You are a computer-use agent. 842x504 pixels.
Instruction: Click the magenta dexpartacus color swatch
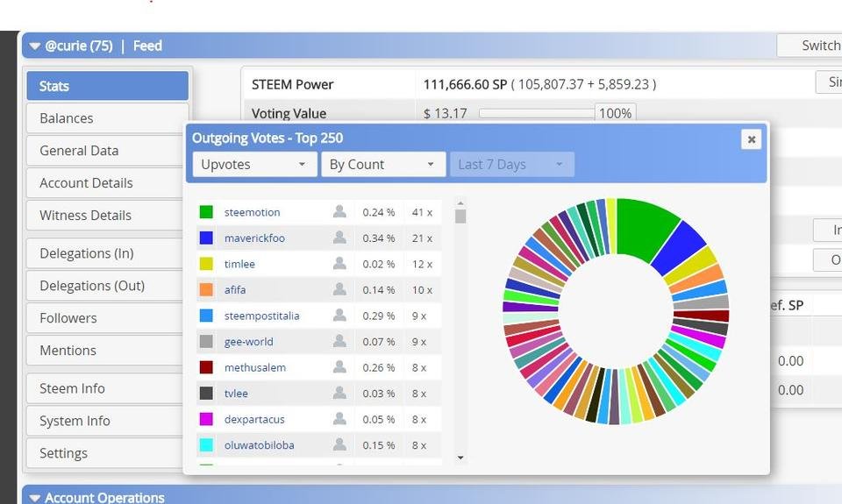coord(206,419)
